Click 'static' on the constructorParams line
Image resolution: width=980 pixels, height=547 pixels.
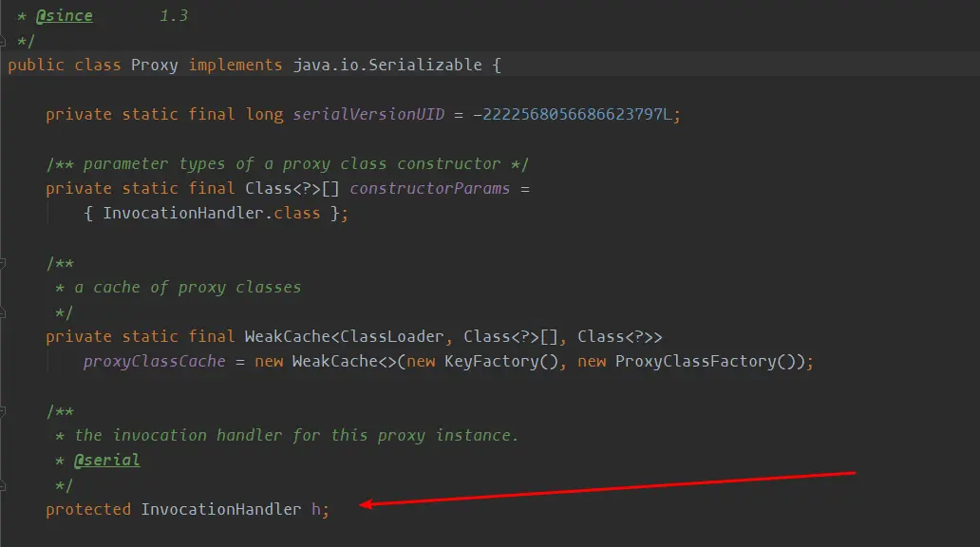150,188
